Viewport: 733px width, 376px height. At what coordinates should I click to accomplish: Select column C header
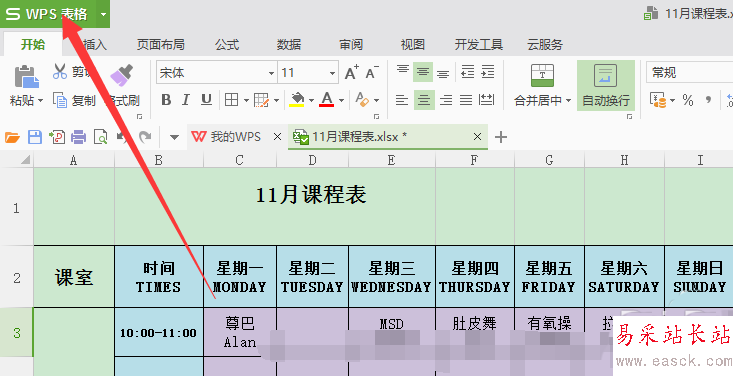coord(240,160)
